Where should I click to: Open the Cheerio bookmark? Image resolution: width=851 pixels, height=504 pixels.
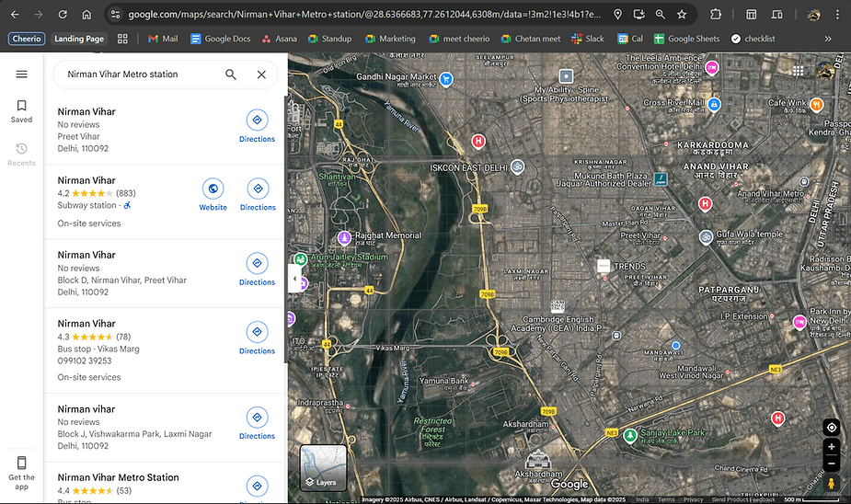[27, 39]
